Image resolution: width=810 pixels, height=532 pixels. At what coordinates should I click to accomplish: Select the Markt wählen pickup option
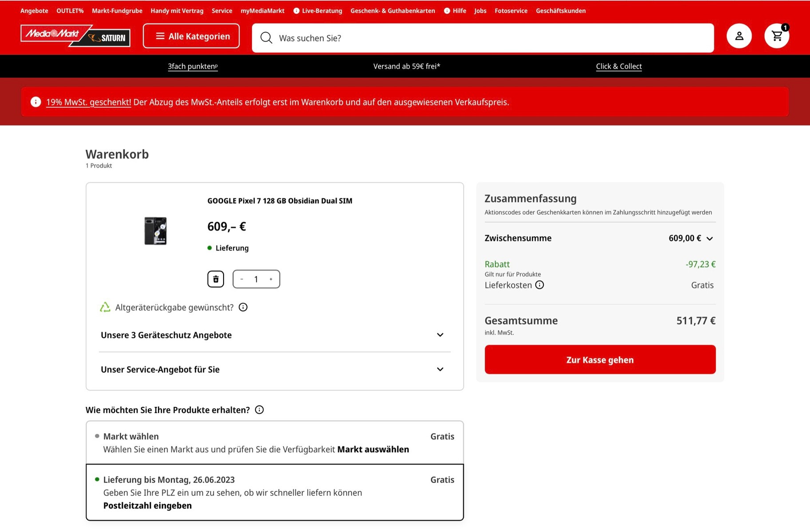tap(275, 442)
